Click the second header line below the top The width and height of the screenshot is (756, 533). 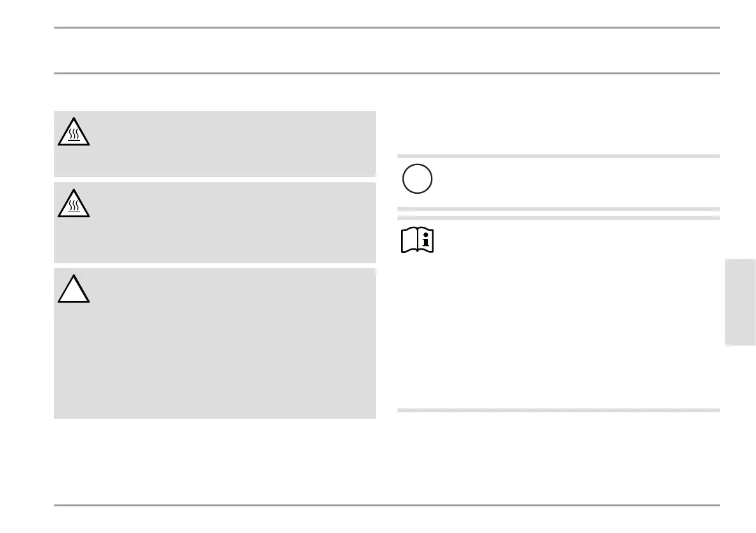coord(387,73)
